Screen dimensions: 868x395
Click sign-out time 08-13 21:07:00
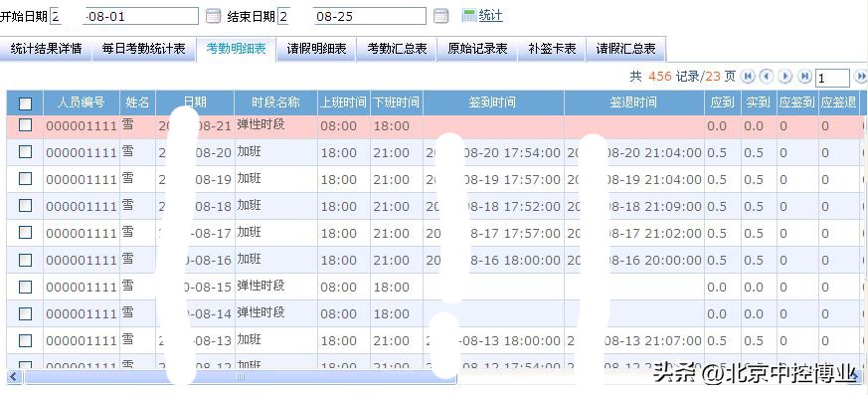point(634,341)
